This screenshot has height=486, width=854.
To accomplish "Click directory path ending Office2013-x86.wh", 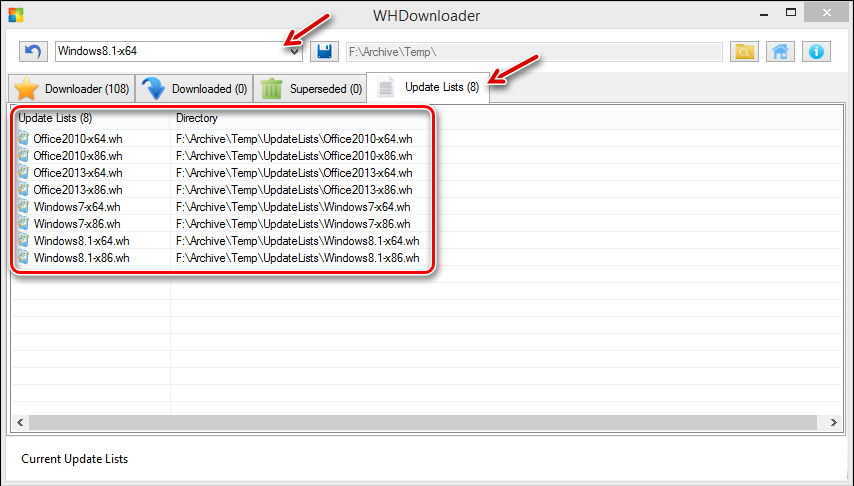I will tap(294, 190).
